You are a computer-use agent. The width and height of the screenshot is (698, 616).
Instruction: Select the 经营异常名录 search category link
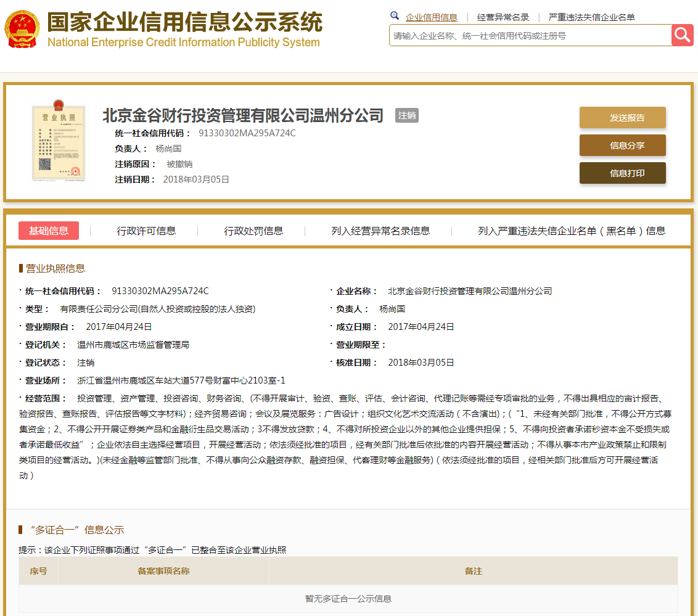pyautogui.click(x=503, y=17)
